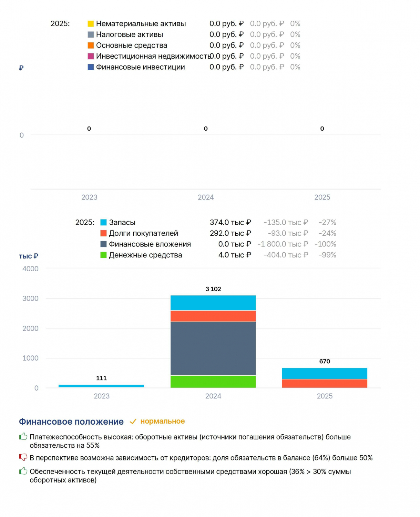Click the -24% change for Долги покупателей
420x517 pixels.
[327, 233]
